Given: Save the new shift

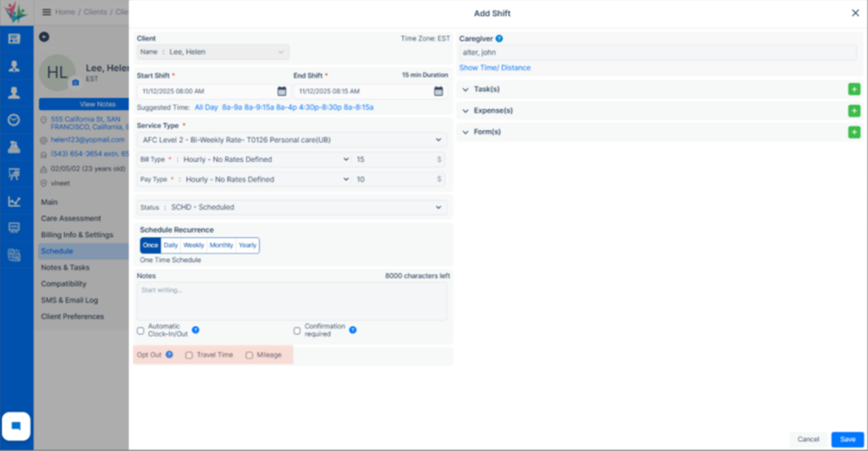Looking at the screenshot, I should click(847, 439).
